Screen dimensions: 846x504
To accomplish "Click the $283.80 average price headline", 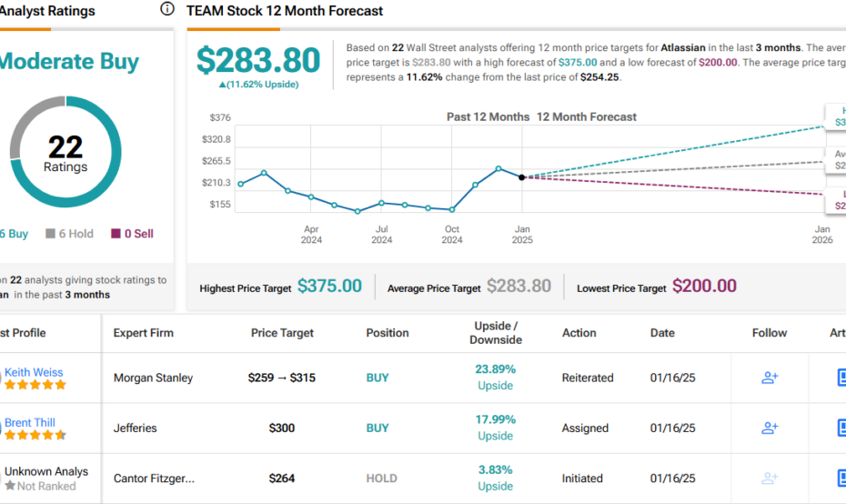I will pos(258,60).
